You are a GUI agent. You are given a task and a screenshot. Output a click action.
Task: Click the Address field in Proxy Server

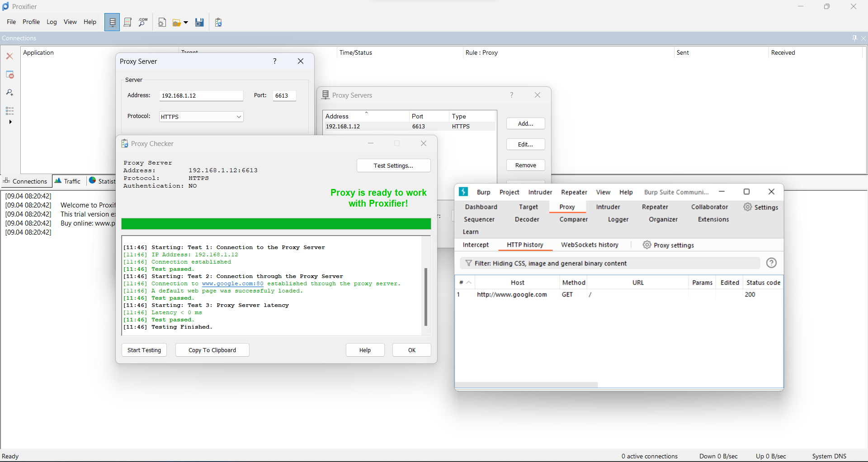coord(201,96)
